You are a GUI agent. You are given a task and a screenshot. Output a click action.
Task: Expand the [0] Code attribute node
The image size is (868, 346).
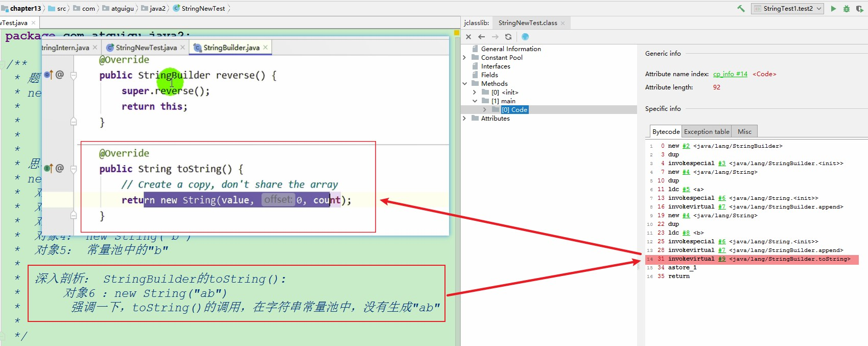485,110
